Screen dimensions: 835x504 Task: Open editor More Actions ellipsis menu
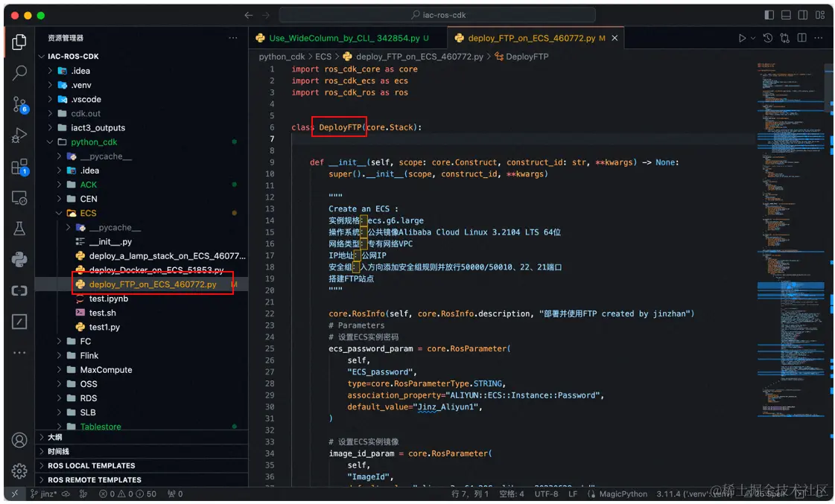819,38
